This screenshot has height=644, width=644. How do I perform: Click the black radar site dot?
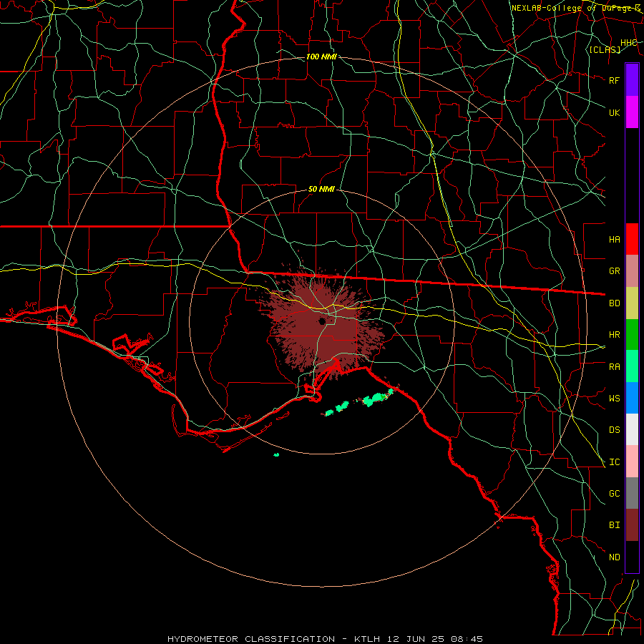[x=322, y=321]
